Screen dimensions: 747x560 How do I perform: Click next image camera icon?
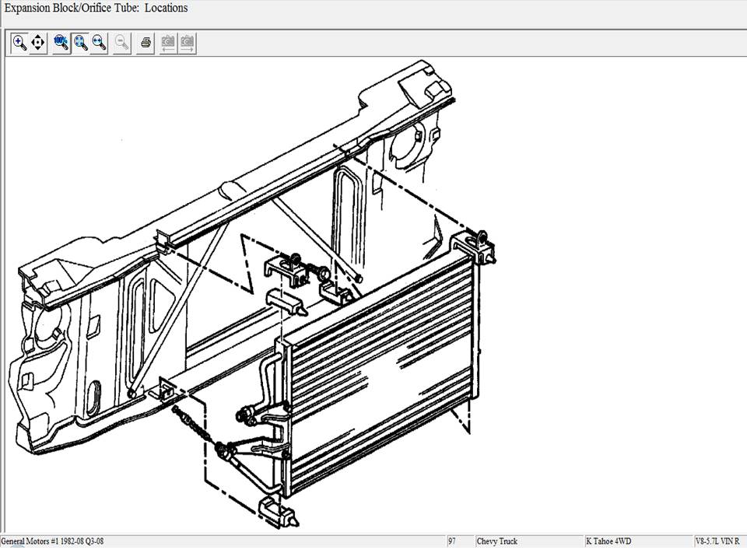(x=187, y=43)
